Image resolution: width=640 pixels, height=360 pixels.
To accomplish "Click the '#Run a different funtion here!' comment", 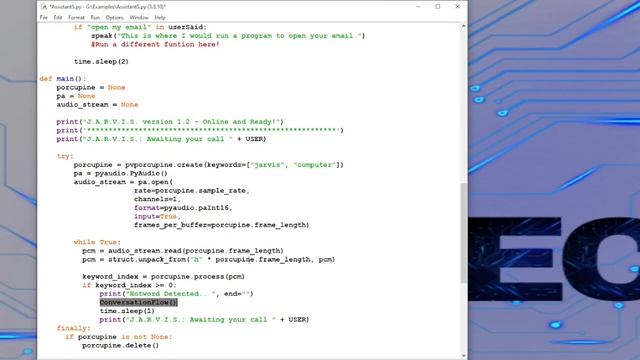I will tap(155, 44).
